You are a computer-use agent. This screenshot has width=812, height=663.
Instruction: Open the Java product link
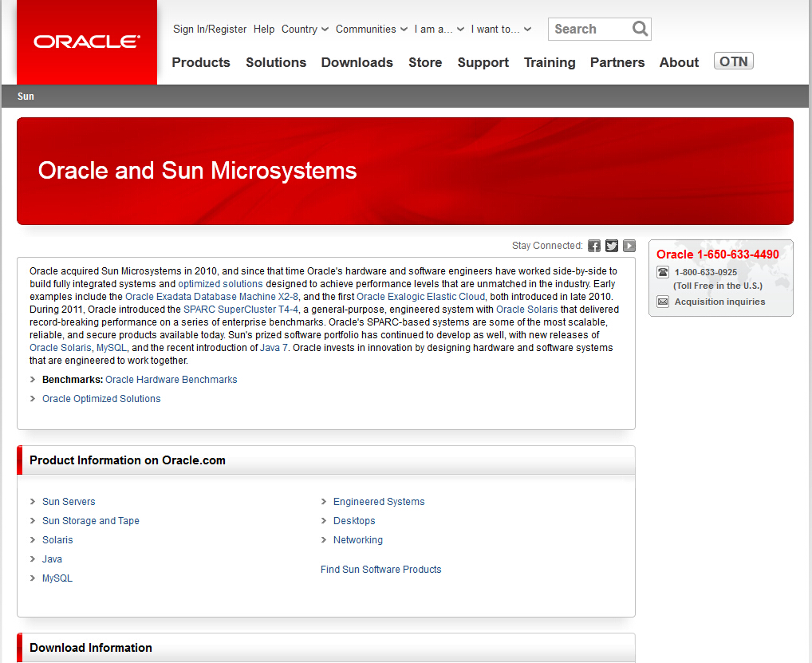point(53,559)
